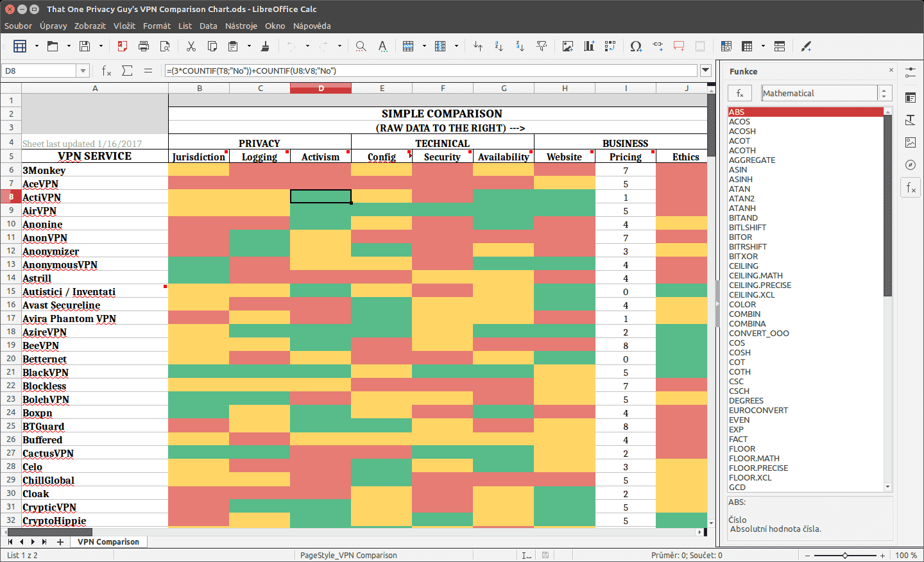This screenshot has width=924, height=562.
Task: Export the spreadsheet as PDF
Action: (122, 46)
